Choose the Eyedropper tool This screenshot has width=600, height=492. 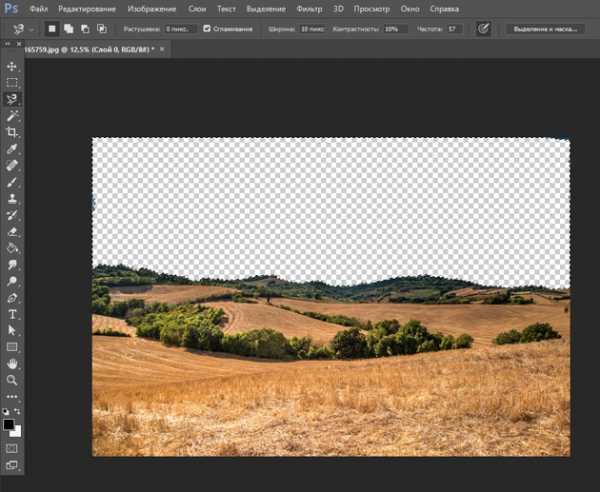coord(12,149)
